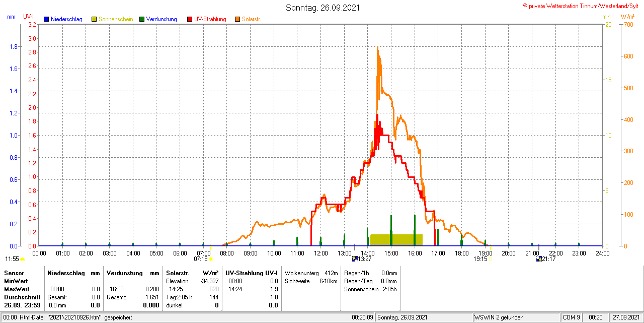Image resolution: width=644 pixels, height=323 pixels.
Task: Click the 00:20:09 status bar time
Action: pyautogui.click(x=362, y=317)
